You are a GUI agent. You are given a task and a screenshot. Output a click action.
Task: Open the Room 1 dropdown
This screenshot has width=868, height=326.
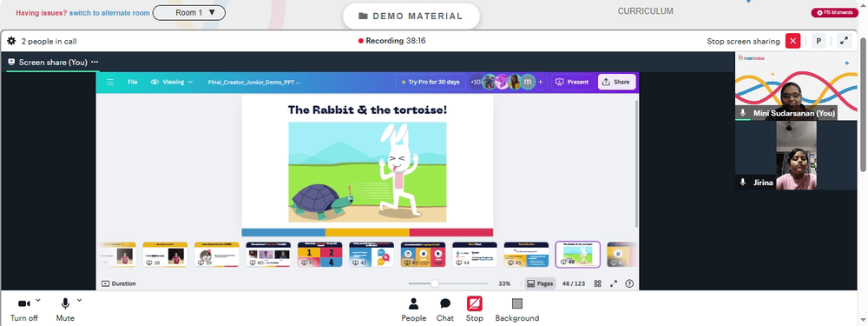tap(188, 12)
